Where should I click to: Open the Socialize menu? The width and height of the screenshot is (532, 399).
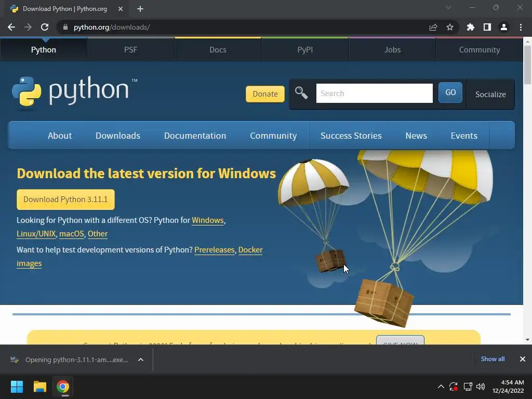490,95
